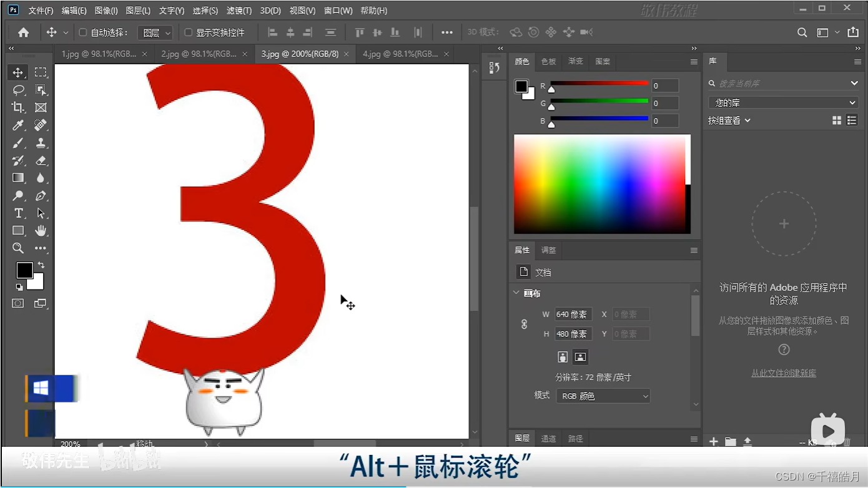Select the Eyedropper tool
Image resolution: width=868 pixels, height=488 pixels.
pyautogui.click(x=18, y=125)
